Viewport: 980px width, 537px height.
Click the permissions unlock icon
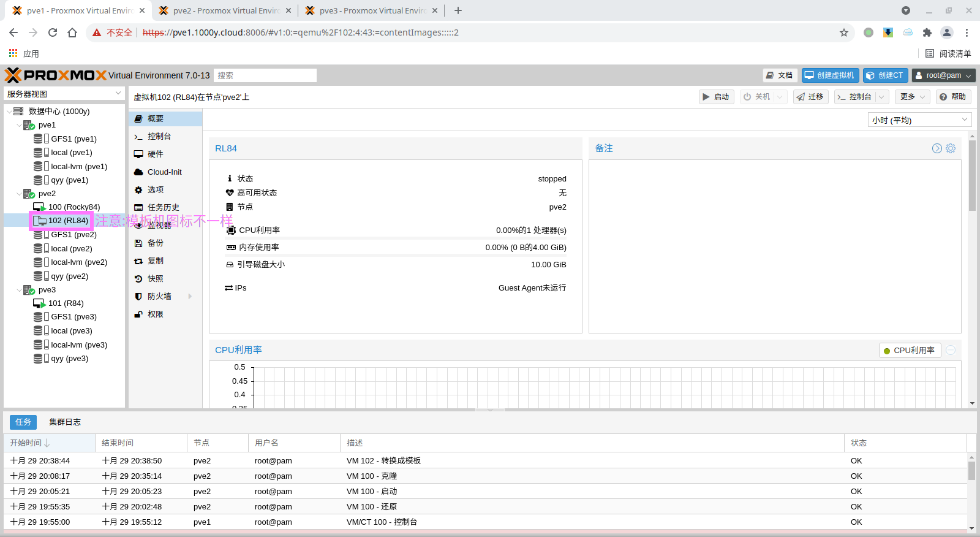(138, 314)
